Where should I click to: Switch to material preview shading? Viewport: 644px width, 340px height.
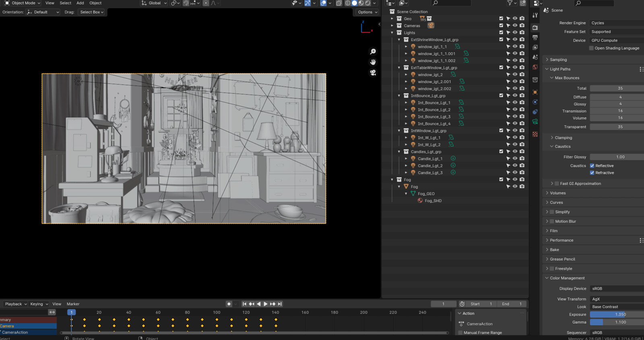[x=361, y=3]
